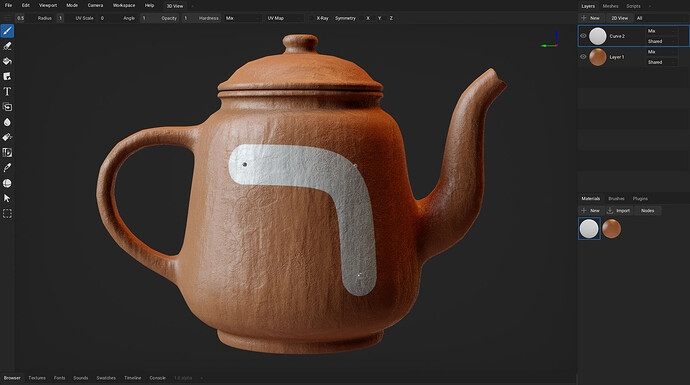Switch to the Meshes tab
The image size is (690, 385).
[610, 6]
